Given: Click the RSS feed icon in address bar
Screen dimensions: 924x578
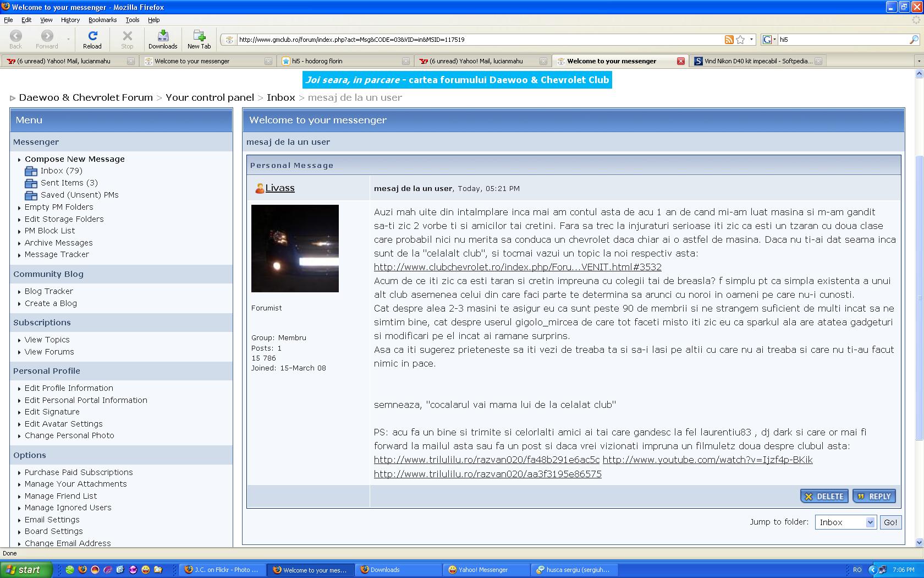Looking at the screenshot, I should [x=729, y=40].
